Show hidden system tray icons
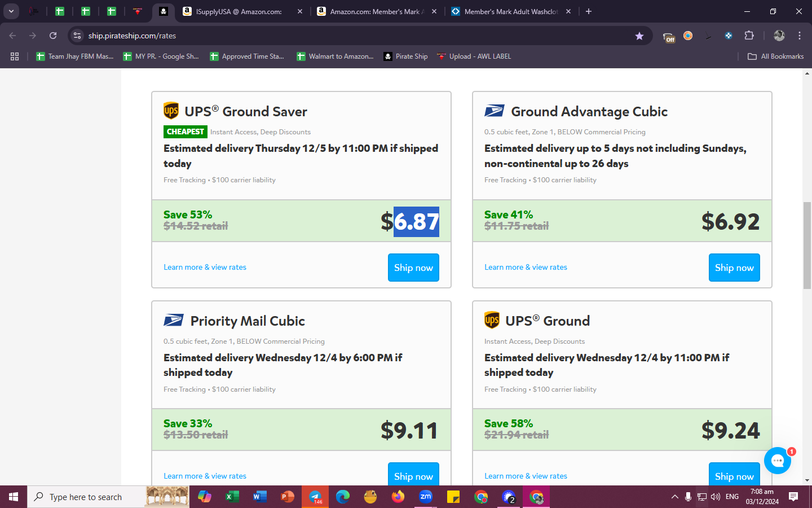This screenshot has width=812, height=508. coord(674,497)
